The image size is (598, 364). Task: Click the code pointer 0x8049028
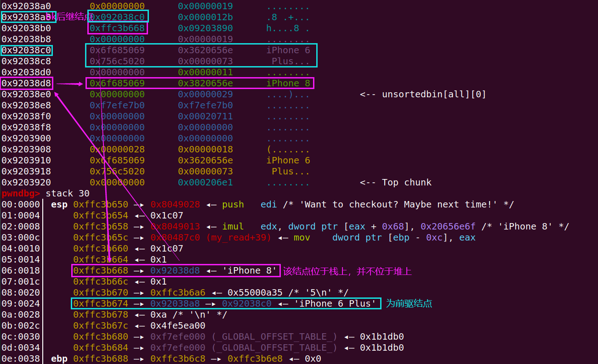point(175,205)
